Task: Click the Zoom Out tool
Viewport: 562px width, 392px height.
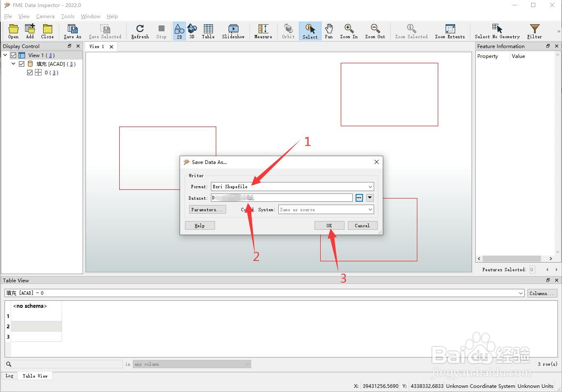Action: (375, 31)
